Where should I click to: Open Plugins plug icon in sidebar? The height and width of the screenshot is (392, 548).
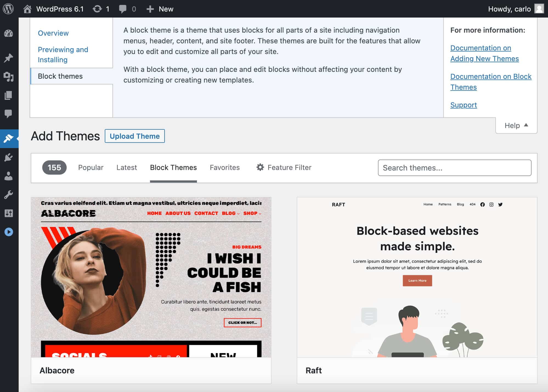9,157
